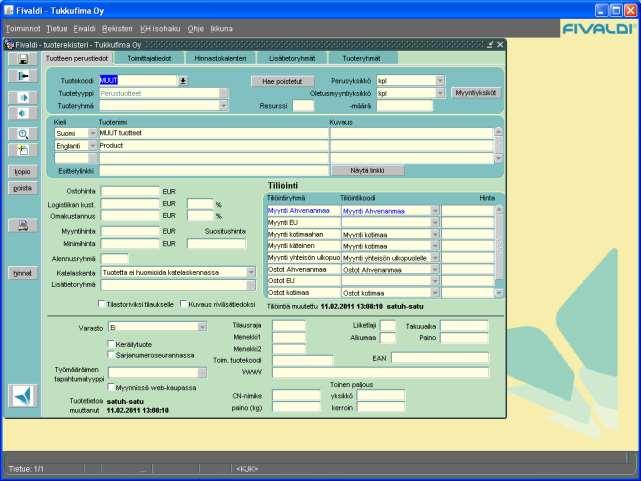The width and height of the screenshot is (641, 481).
Task: Click the Fivaldi application title bar icon
Action: tap(9, 10)
